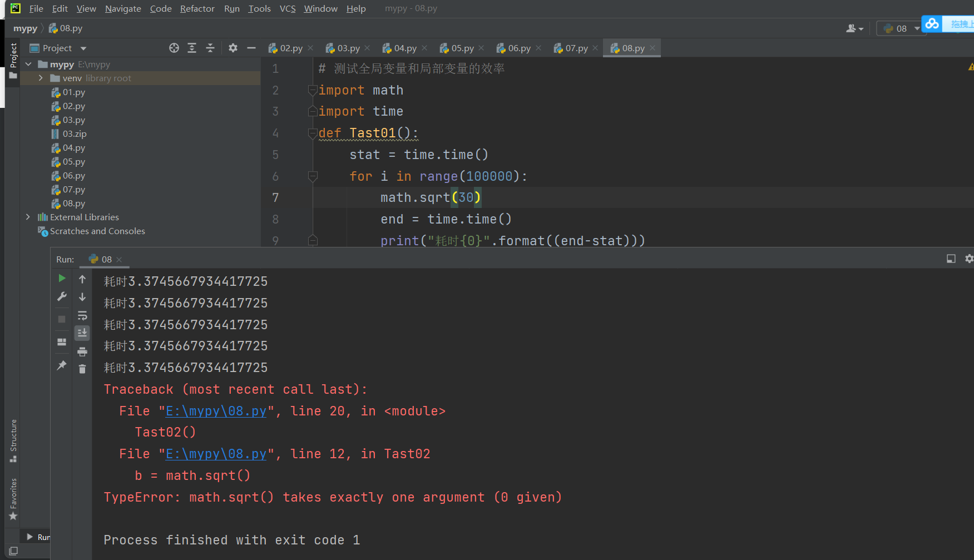Clear all console output trash icon
Viewport: 974px width, 560px height.
click(82, 369)
